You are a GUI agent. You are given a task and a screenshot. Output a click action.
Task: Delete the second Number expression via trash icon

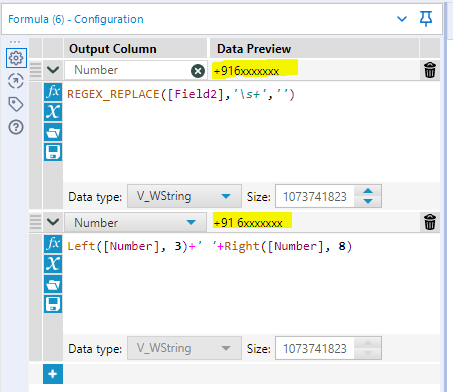(430, 222)
